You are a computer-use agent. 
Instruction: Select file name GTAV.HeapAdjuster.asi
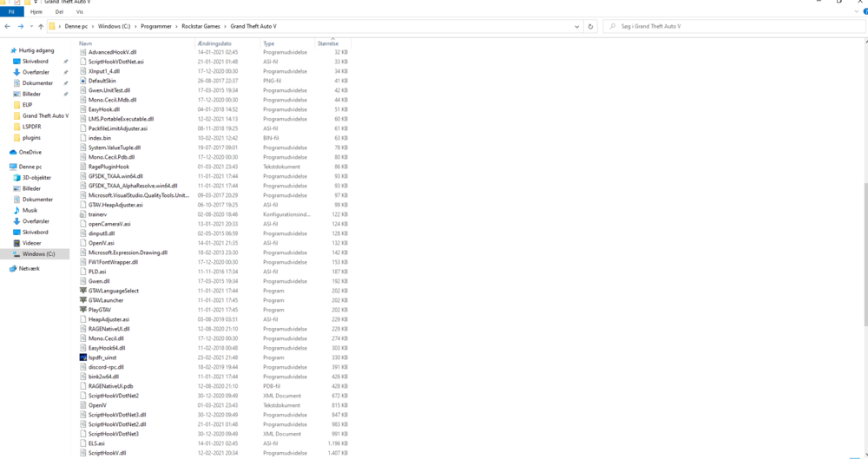coord(115,205)
